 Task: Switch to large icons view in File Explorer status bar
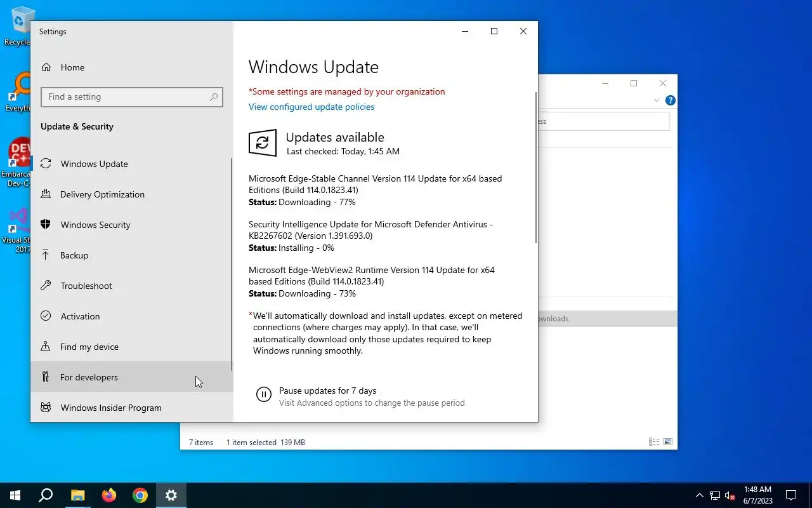[667, 442]
